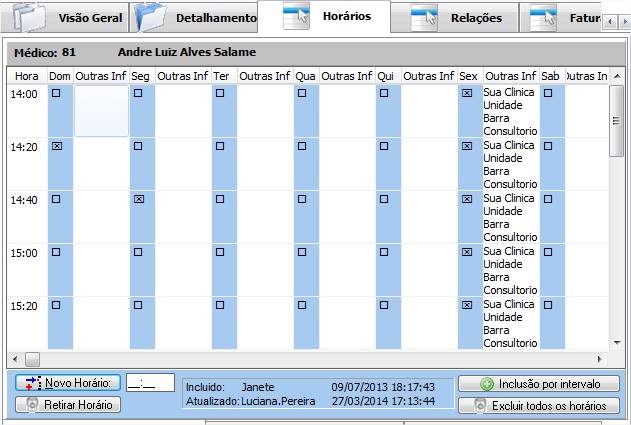Viewport: 631px width, 425px height.
Task: Click the folder icon on Visão Geral tab
Action: [31, 17]
